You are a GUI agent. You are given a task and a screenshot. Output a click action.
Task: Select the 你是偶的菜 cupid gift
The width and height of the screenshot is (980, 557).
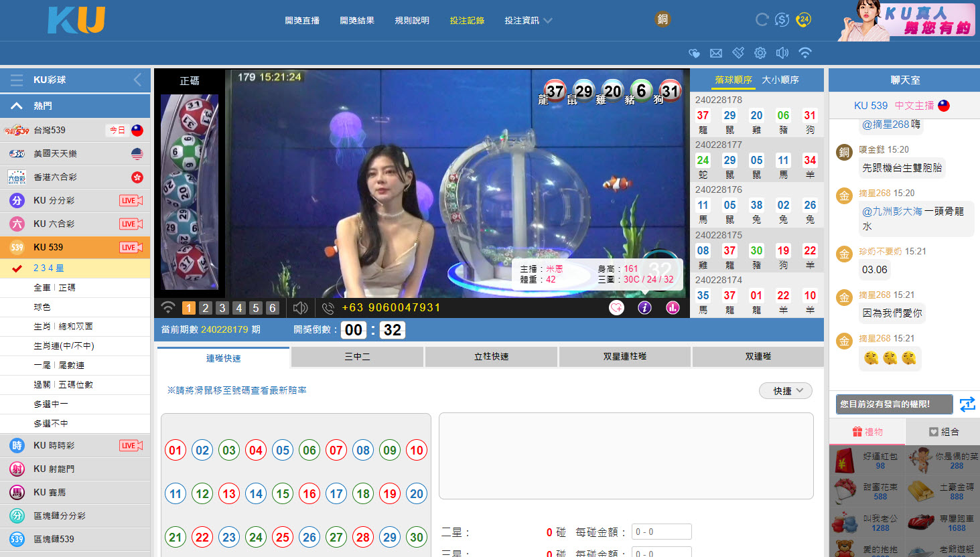point(943,461)
